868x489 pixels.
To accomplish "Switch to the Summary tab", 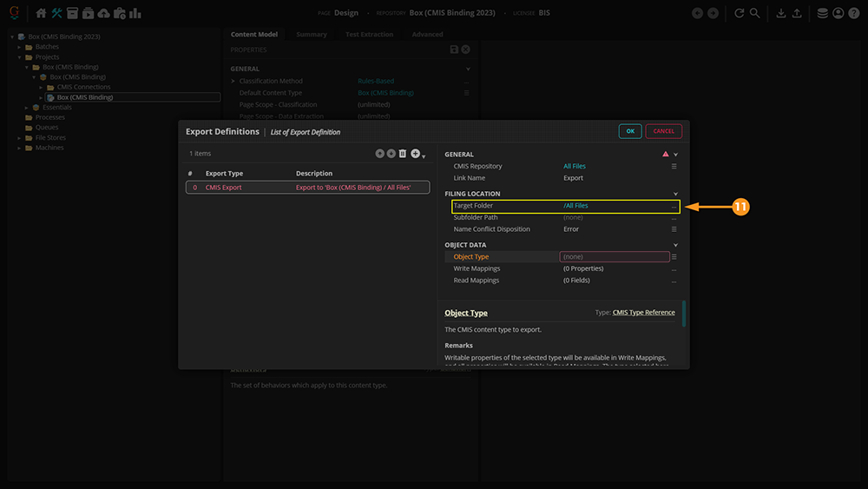I will click(x=311, y=35).
